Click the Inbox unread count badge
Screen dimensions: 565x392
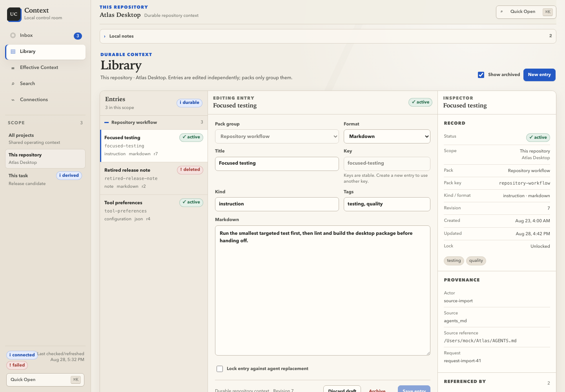coord(78,36)
